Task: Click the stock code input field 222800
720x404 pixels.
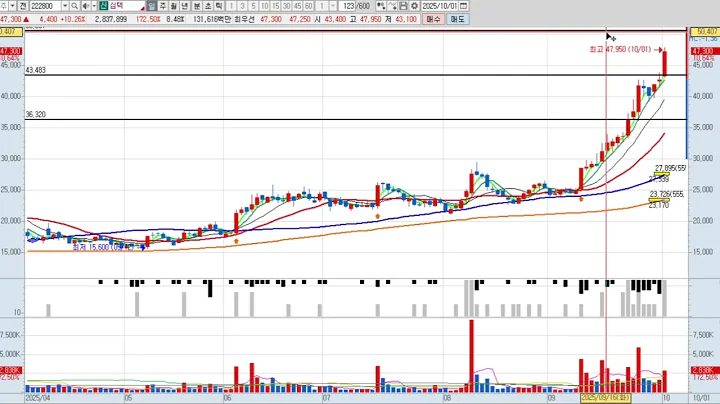Action: pyautogui.click(x=45, y=6)
